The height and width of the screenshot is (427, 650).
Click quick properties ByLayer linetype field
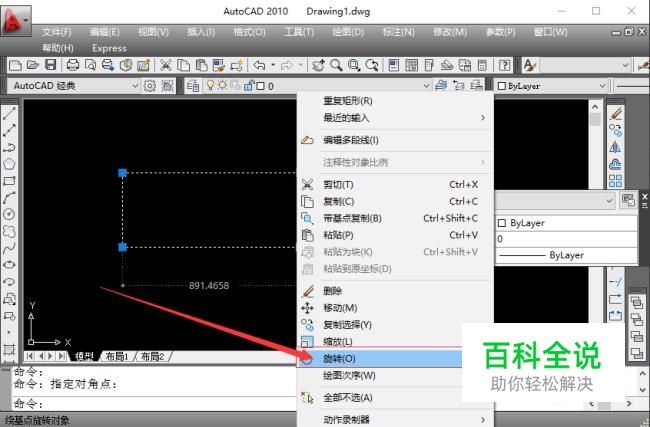pyautogui.click(x=566, y=255)
